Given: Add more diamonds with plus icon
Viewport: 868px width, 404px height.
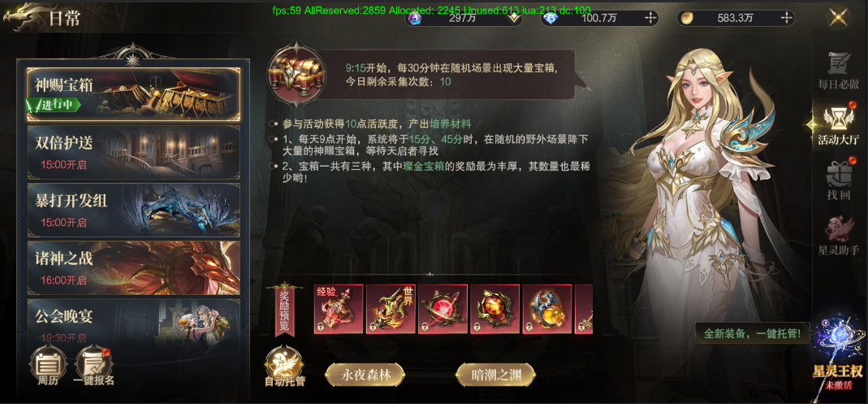Looking at the screenshot, I should point(650,18).
